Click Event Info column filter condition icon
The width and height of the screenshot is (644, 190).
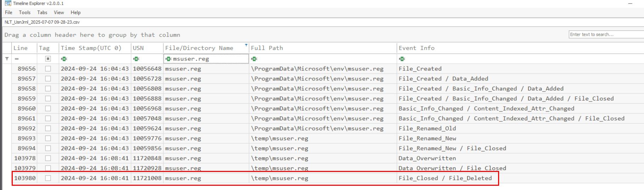tap(402, 59)
